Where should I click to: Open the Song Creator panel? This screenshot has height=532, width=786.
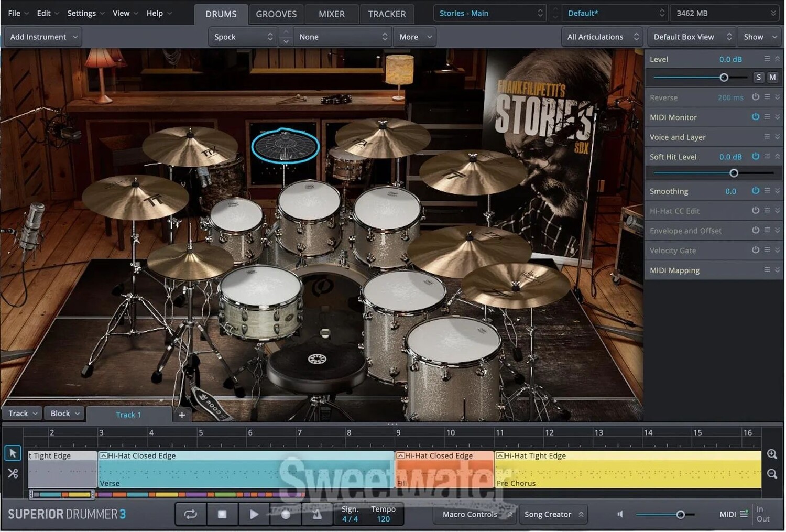(553, 514)
